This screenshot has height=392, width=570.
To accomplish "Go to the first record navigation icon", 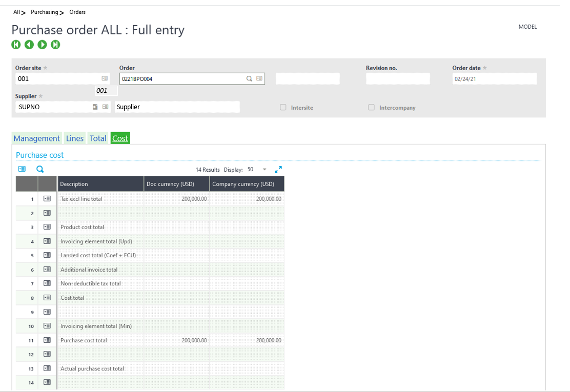I will coord(16,45).
